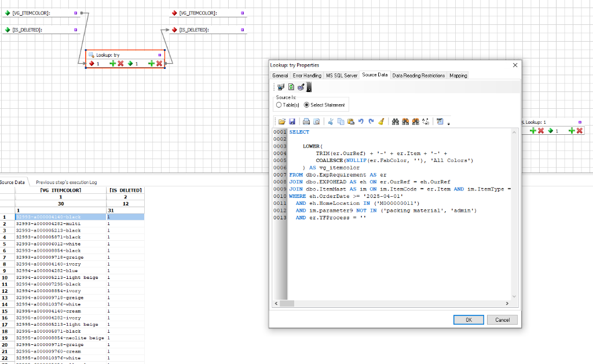593x364 pixels.
Task: Click the third binoculars replace icon
Action: point(416,122)
